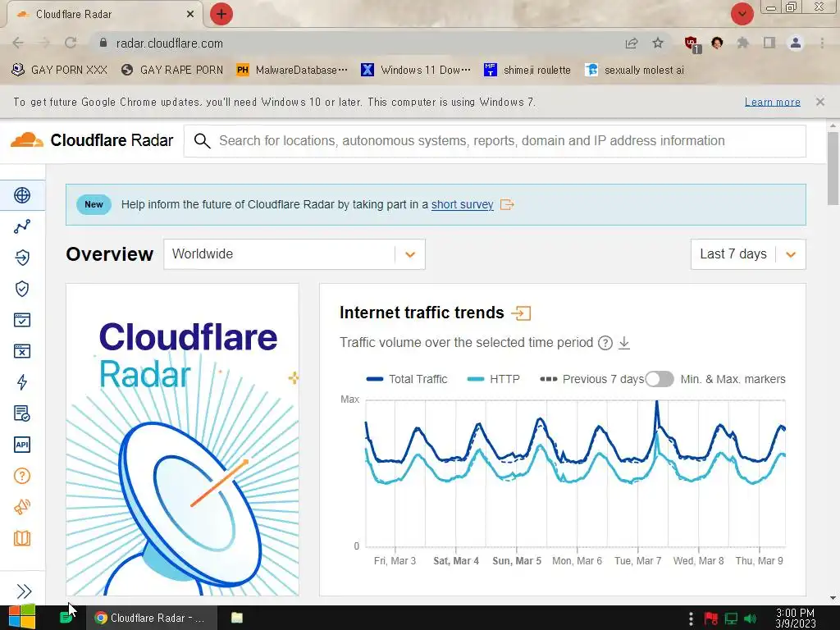Open the Last 7 days time range dropdown
Screen dimensions: 840x630
(748, 254)
